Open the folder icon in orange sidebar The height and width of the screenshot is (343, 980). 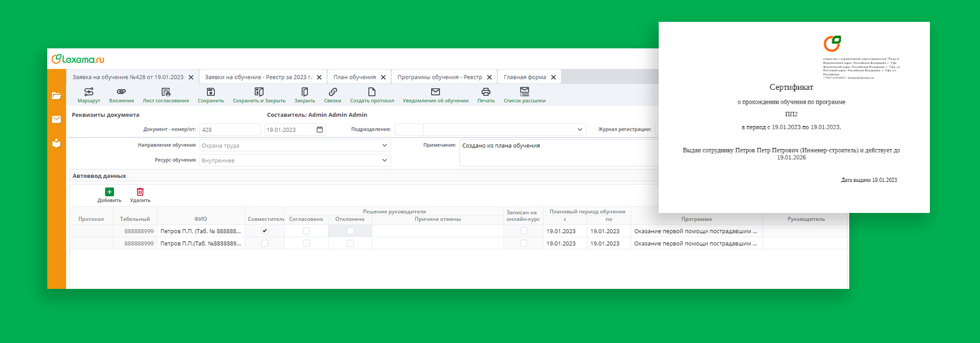(56, 96)
